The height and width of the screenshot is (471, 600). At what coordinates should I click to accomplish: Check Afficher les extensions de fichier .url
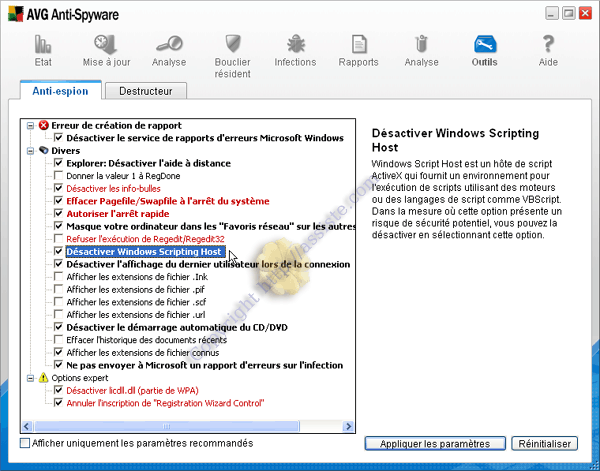pos(58,315)
